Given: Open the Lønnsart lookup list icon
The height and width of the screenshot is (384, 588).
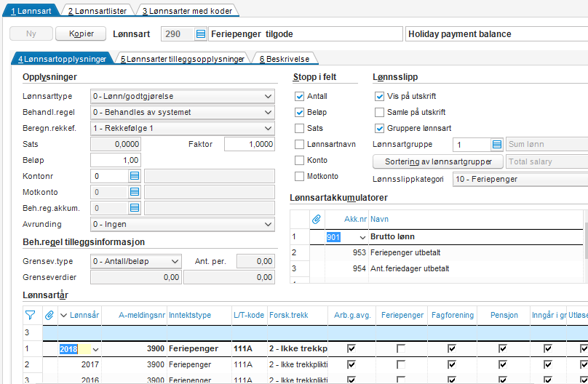Looking at the screenshot, I should tap(201, 34).
